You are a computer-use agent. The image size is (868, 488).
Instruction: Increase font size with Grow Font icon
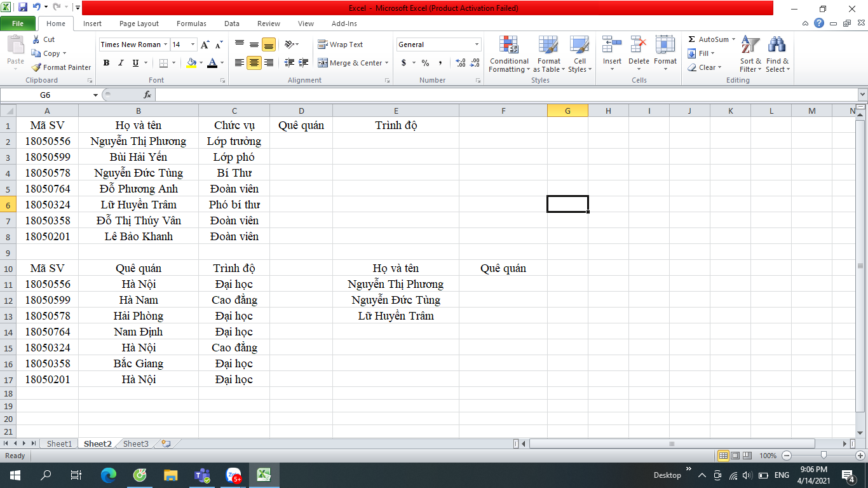click(x=205, y=44)
